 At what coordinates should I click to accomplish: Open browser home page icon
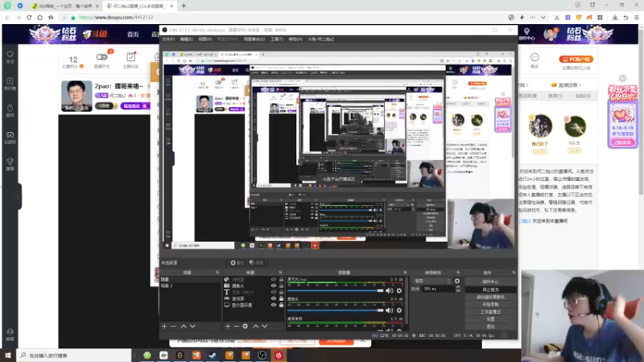click(39, 18)
